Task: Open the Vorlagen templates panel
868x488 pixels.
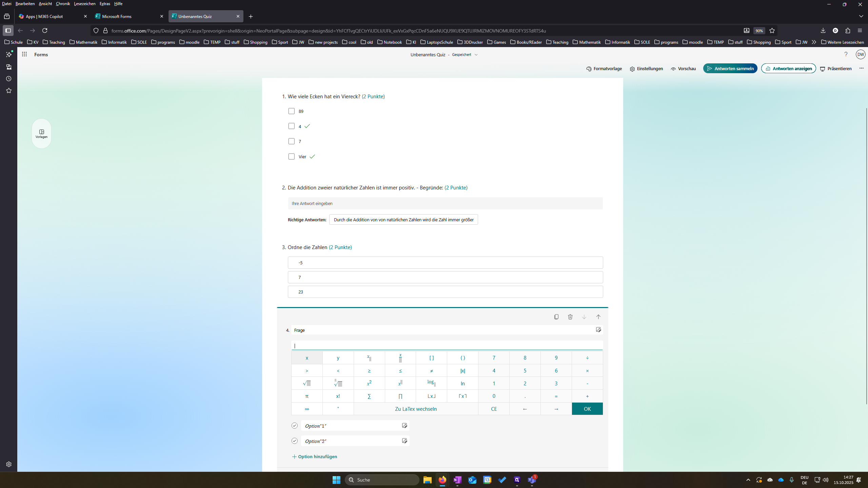Action: tap(41, 134)
